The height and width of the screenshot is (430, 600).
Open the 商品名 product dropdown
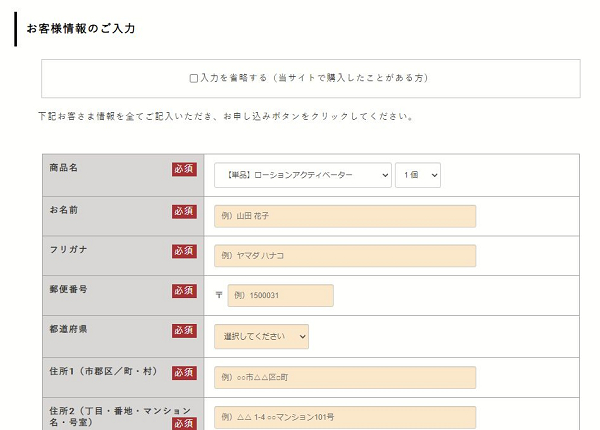(302, 175)
